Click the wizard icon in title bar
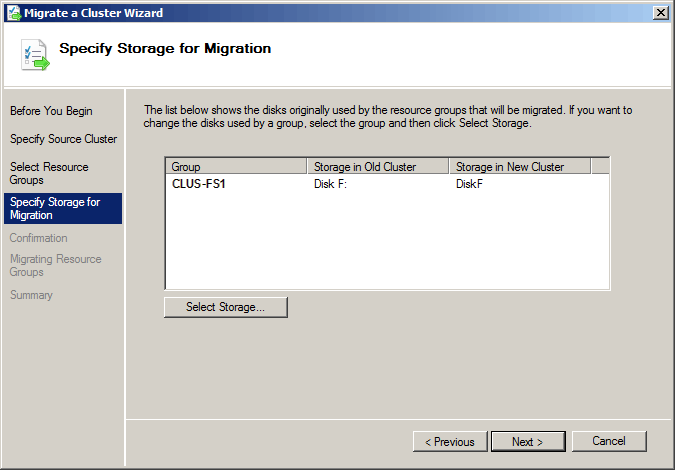675x470 pixels. point(14,12)
